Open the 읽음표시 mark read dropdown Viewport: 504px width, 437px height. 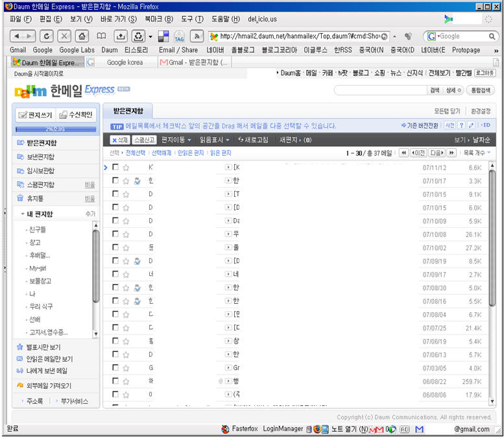pyautogui.click(x=215, y=140)
